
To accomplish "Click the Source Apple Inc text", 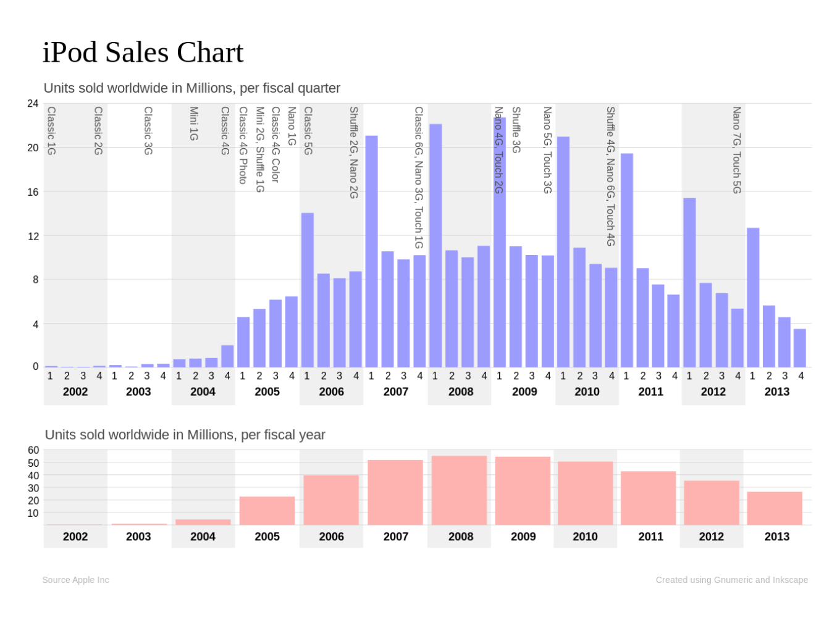I will coord(75,580).
